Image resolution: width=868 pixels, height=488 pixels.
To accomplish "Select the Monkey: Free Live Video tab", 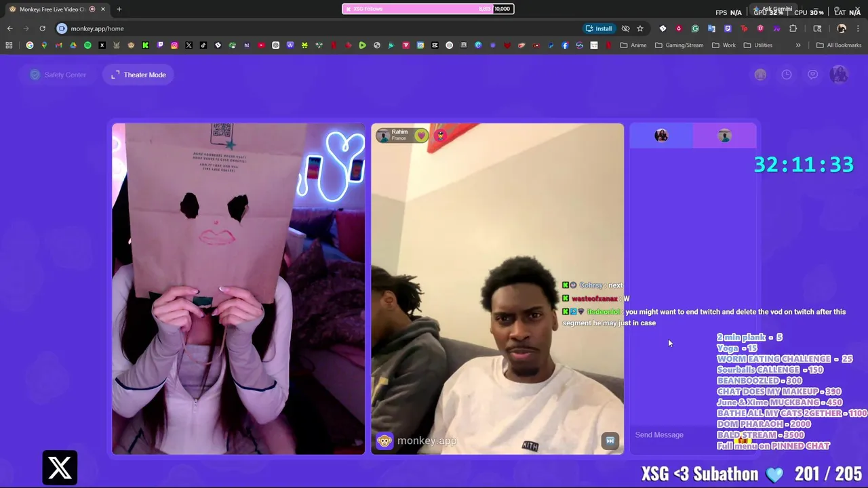I will 57,9.
